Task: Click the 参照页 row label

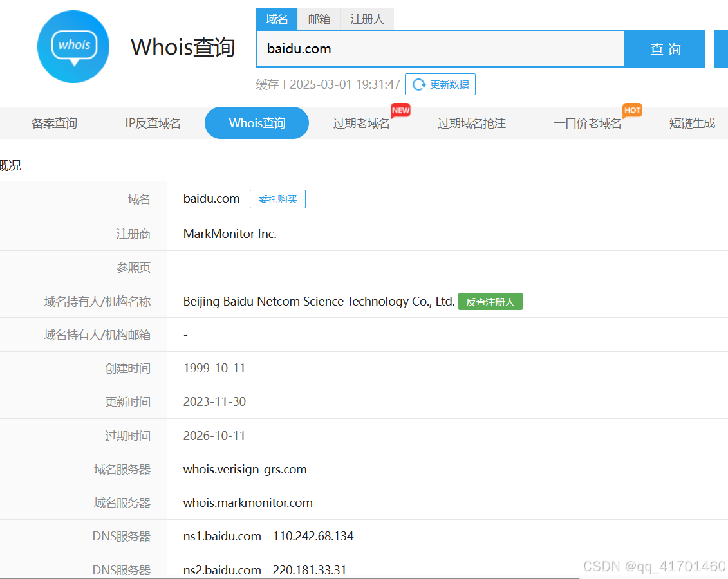Action: point(133,268)
